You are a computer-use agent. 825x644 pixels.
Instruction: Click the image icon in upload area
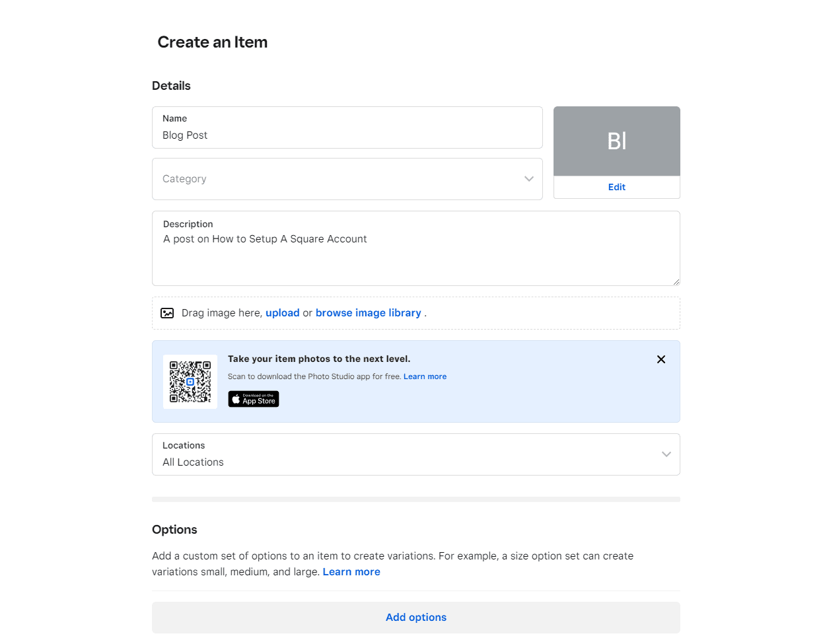coord(168,313)
